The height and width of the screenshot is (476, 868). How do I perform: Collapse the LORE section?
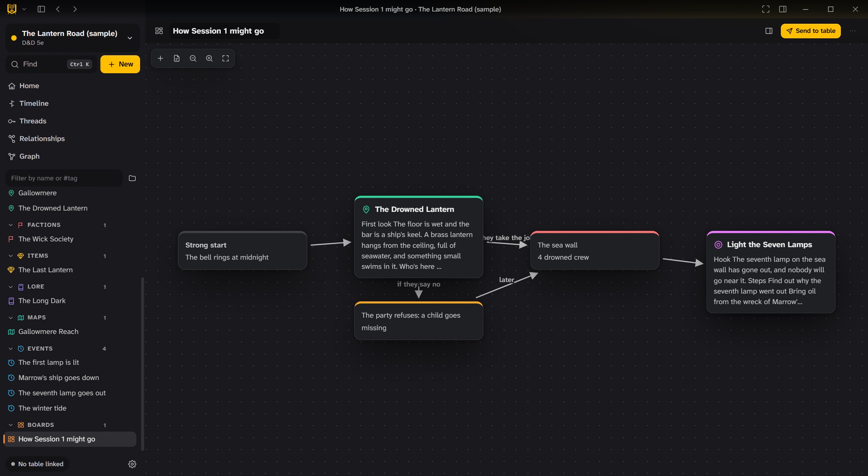pos(11,286)
